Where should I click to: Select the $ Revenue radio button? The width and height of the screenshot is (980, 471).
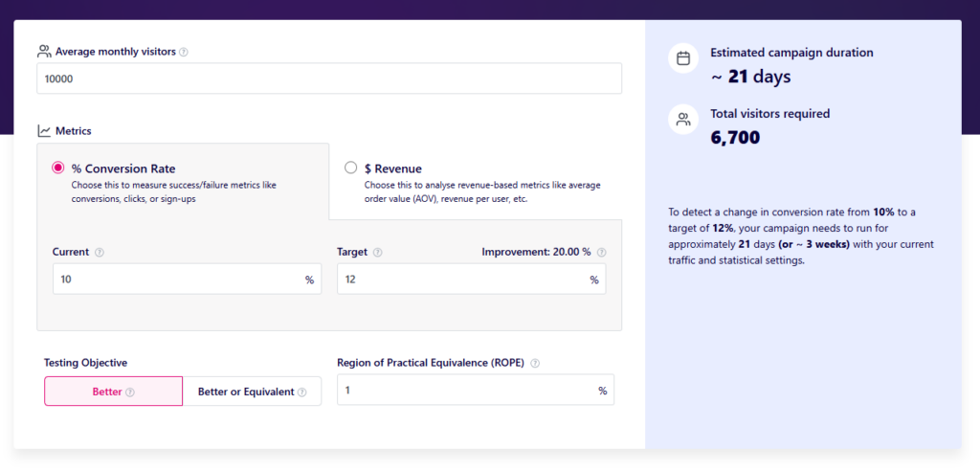pyautogui.click(x=351, y=168)
